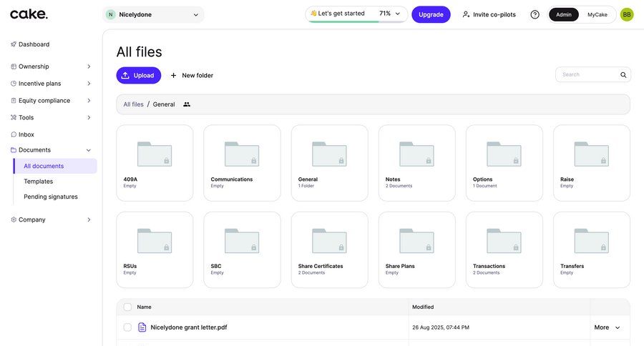Image resolution: width=644 pixels, height=346 pixels.
Task: Click the cake. logo
Action: (x=29, y=14)
